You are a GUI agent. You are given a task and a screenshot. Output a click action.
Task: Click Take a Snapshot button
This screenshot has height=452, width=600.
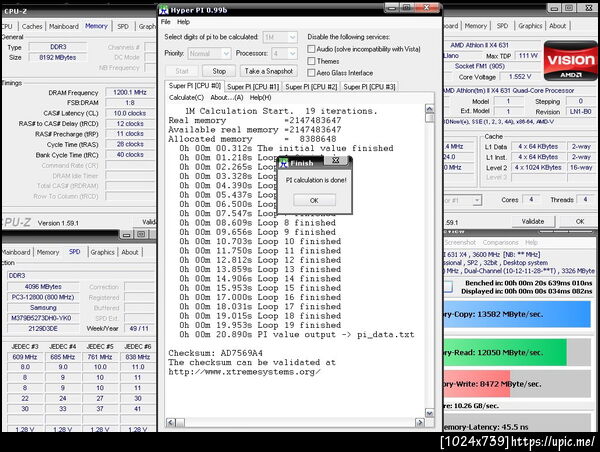tap(269, 71)
